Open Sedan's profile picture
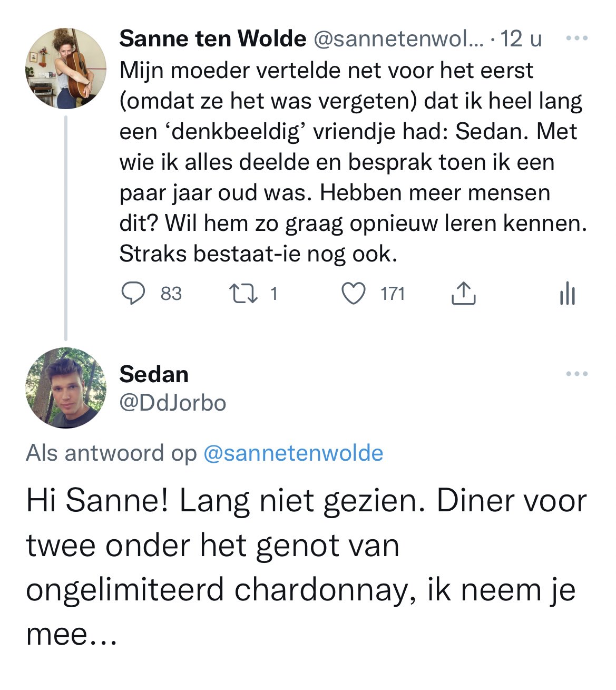Image resolution: width=616 pixels, height=690 pixels. [x=66, y=387]
